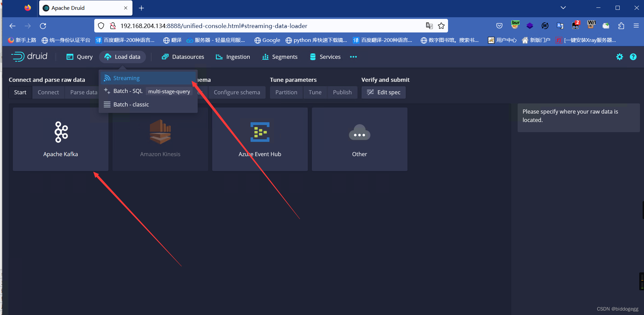This screenshot has width=644, height=315.
Task: Open the 统一身份认证平台 bookmark
Action: click(x=66, y=40)
